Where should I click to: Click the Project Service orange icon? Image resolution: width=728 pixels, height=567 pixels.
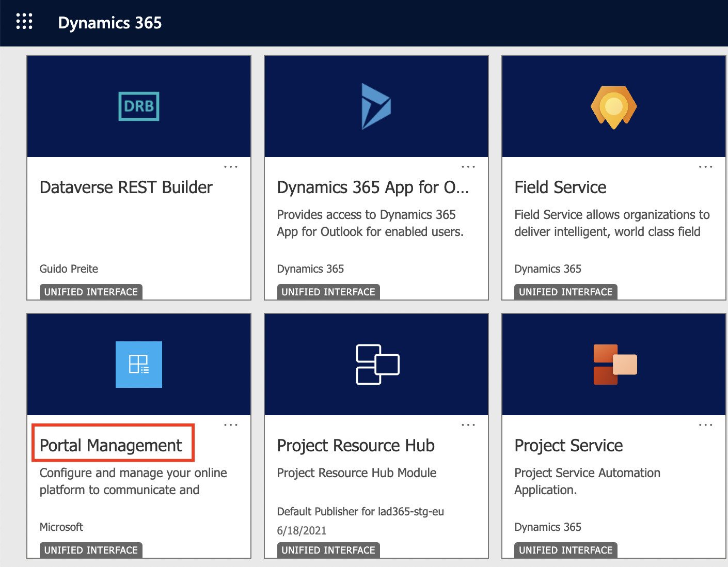click(x=615, y=365)
